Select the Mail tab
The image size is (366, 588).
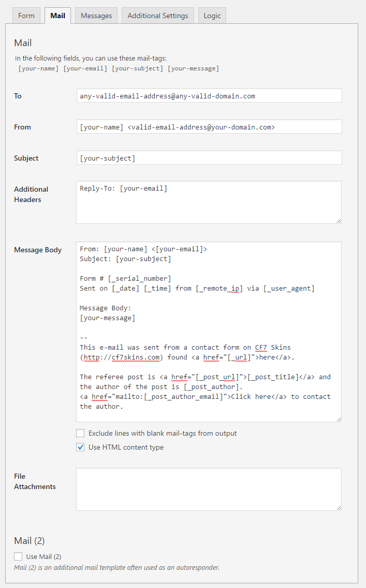coord(57,16)
